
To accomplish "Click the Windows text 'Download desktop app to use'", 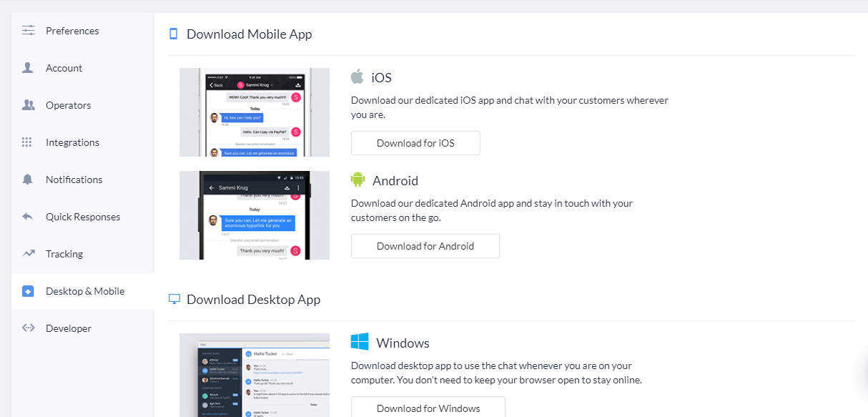I will [496, 373].
